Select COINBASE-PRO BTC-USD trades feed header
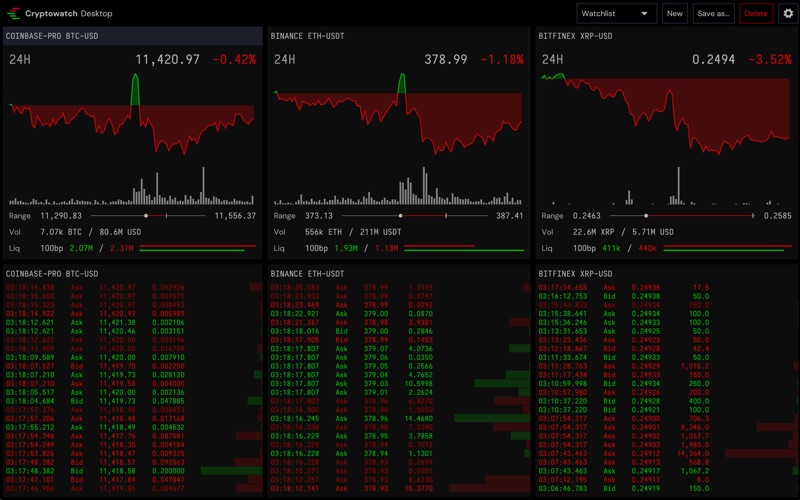 click(133, 274)
